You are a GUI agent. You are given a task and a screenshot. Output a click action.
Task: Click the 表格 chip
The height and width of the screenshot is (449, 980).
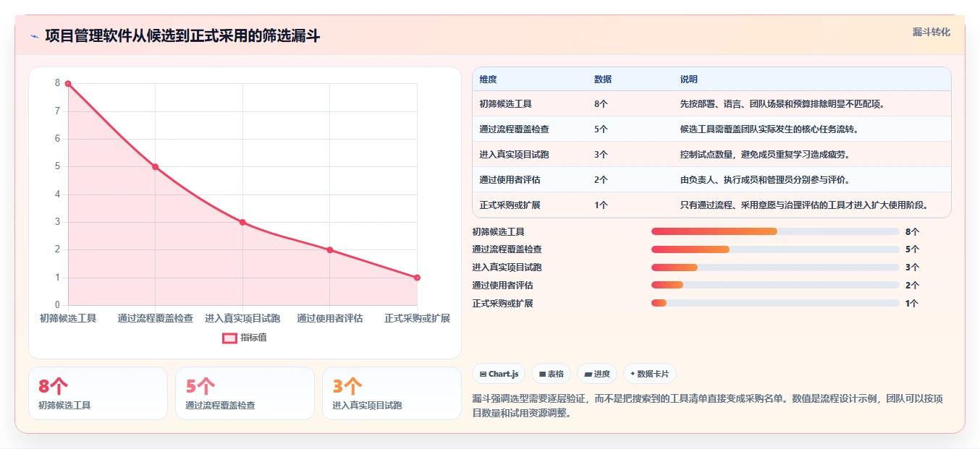(x=551, y=374)
